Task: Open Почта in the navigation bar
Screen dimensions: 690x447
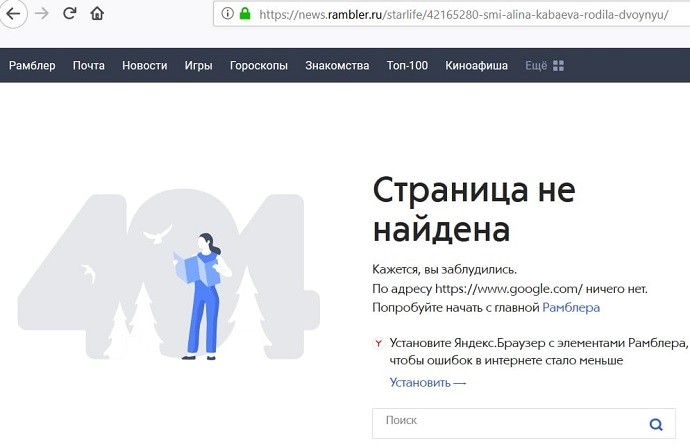Action: tap(89, 66)
